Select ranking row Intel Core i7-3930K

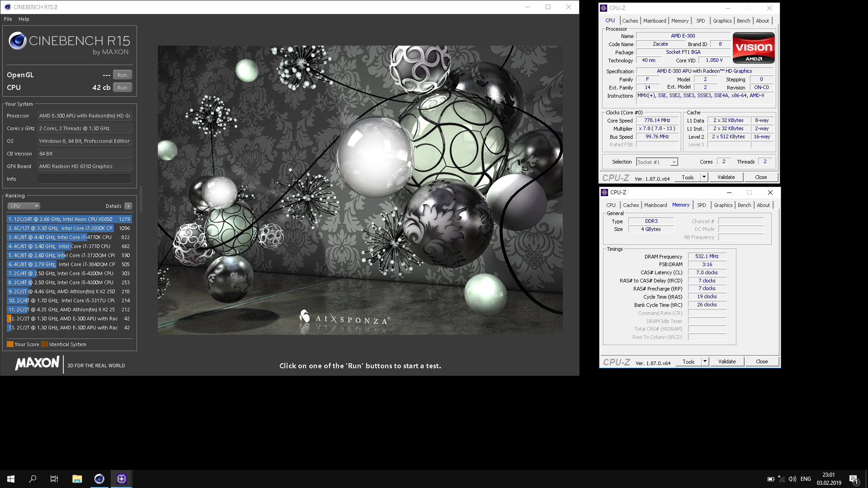[69, 228]
